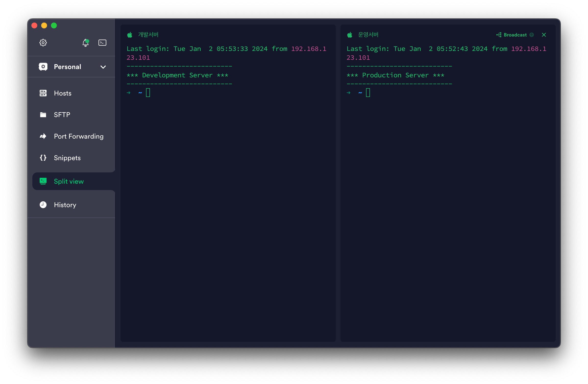Switch to the Split view tab
The height and width of the screenshot is (384, 588).
tap(69, 181)
